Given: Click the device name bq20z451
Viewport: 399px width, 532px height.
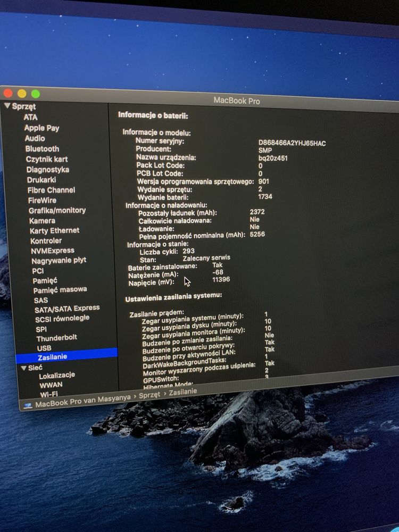Looking at the screenshot, I should tap(273, 158).
